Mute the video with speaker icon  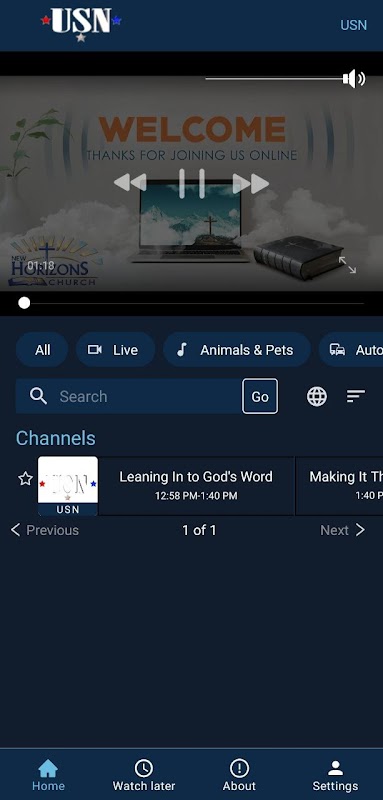pyautogui.click(x=354, y=79)
